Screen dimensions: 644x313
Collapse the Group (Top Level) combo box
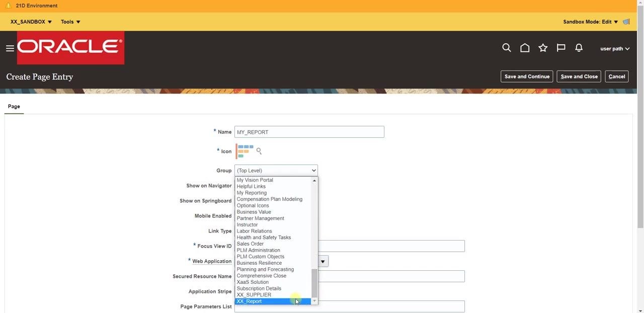(276, 171)
